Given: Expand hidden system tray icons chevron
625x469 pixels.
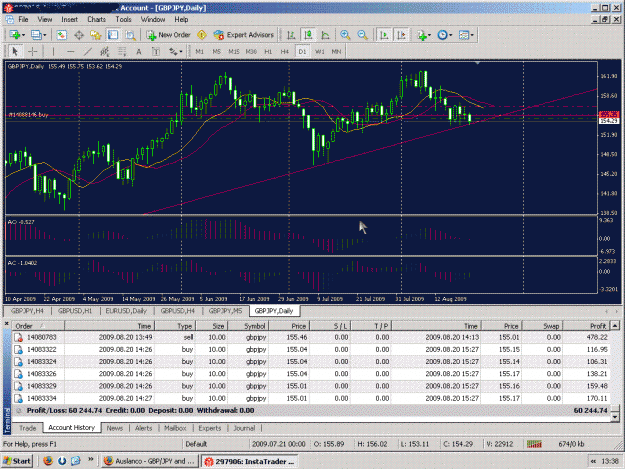Looking at the screenshot, I should pyautogui.click(x=593, y=461).
